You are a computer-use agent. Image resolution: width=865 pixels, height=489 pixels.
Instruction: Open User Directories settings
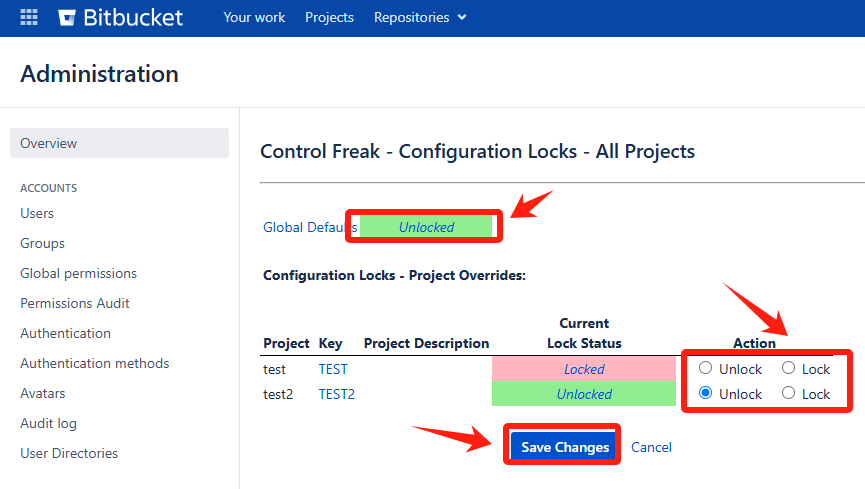pos(69,453)
